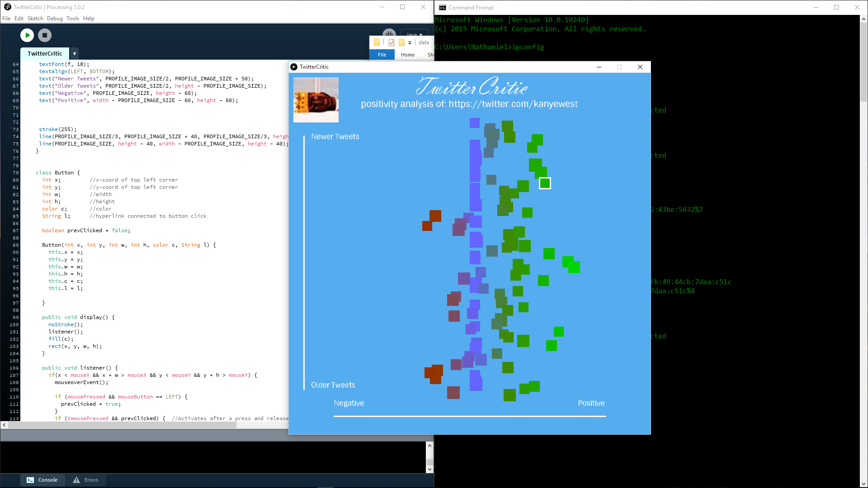Click the console scroll-down arrow

[x=429, y=469]
